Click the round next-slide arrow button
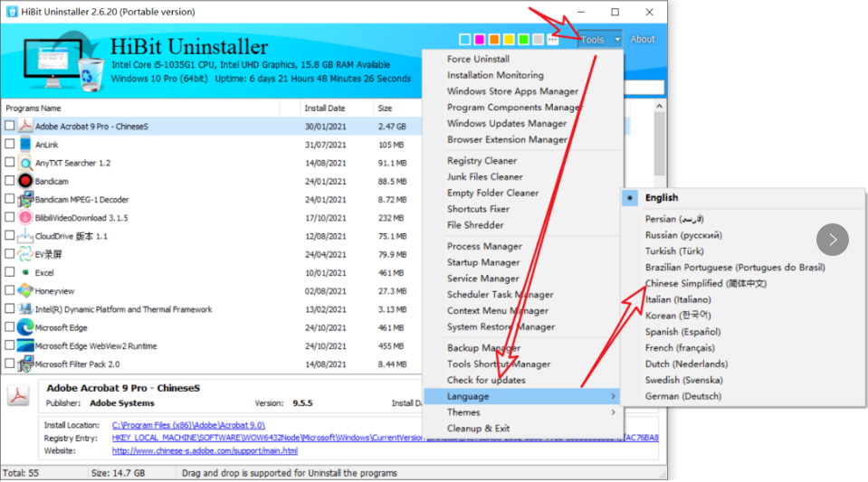 coord(832,240)
